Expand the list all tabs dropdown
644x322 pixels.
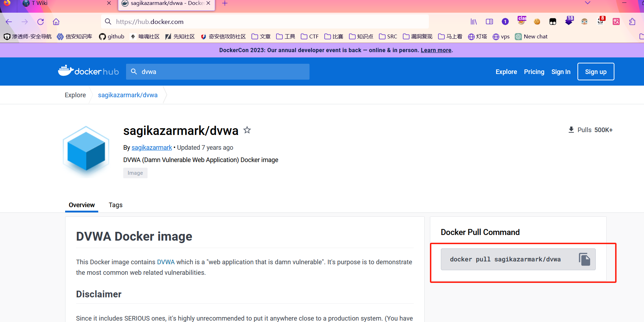(588, 3)
